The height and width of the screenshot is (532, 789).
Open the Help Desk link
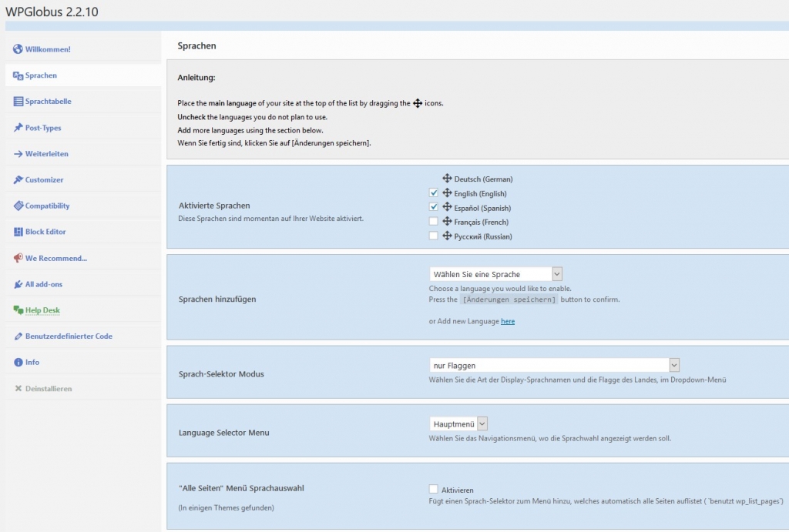click(43, 310)
